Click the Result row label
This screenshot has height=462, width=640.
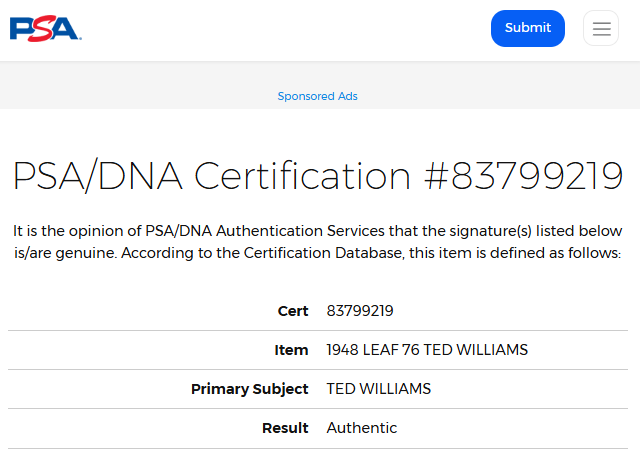[x=285, y=428]
